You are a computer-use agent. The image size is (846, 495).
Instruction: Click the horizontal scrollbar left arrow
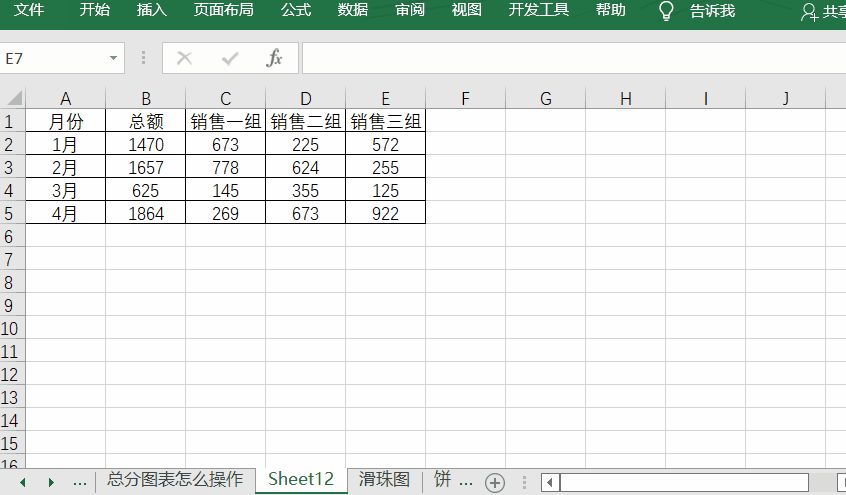point(549,482)
